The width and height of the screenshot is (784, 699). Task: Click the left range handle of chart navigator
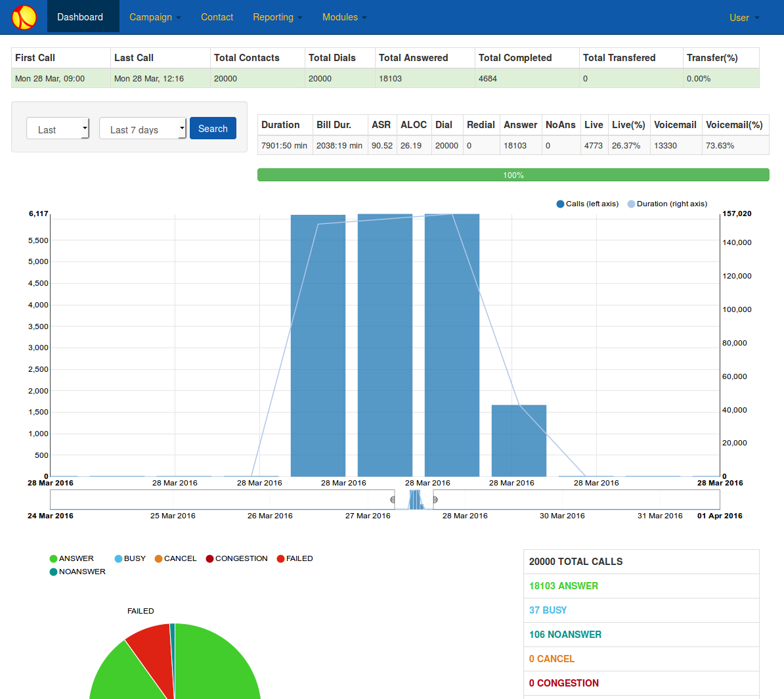tap(393, 499)
